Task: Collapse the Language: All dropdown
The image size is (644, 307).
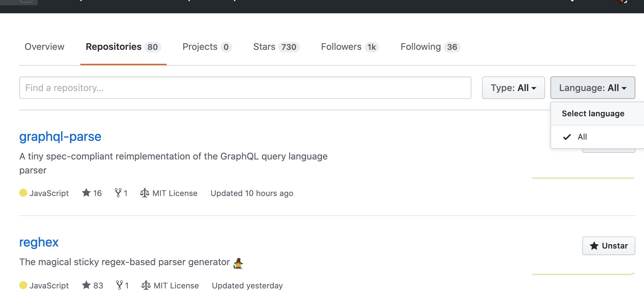Action: [593, 88]
